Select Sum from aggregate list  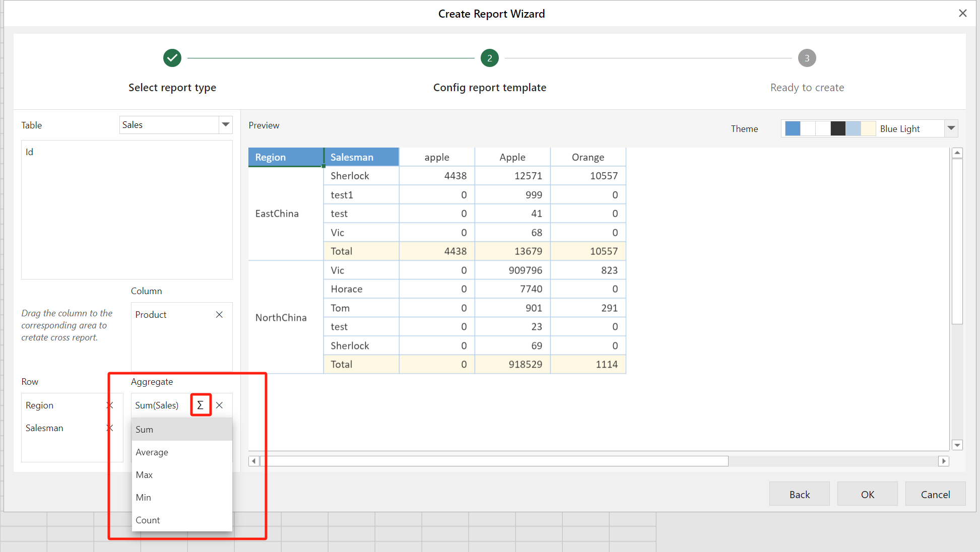(x=182, y=430)
